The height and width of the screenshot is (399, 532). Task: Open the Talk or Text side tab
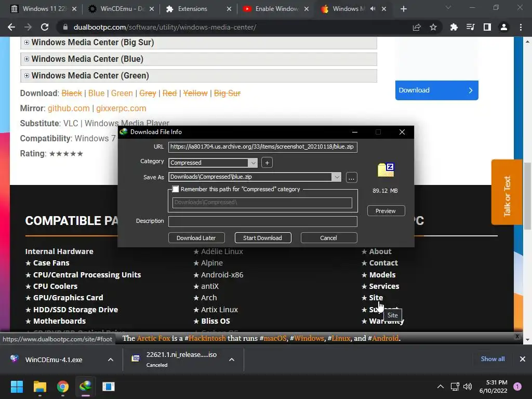pyautogui.click(x=507, y=192)
